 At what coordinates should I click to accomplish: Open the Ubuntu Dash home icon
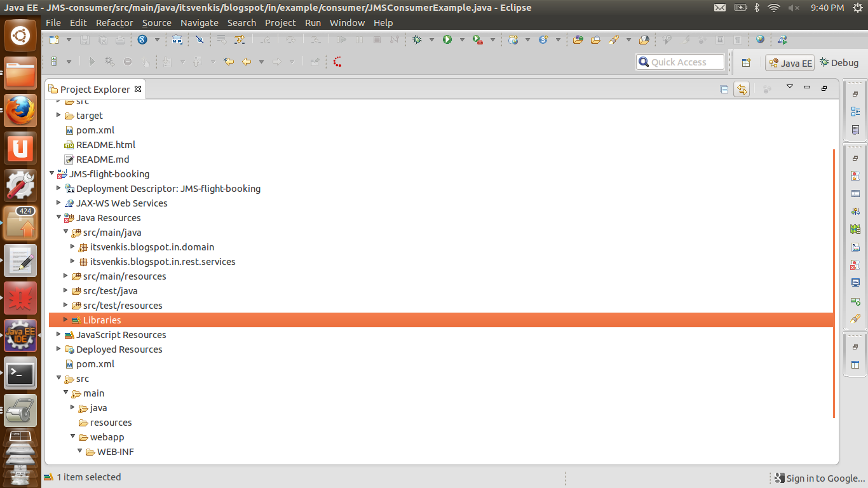click(20, 36)
